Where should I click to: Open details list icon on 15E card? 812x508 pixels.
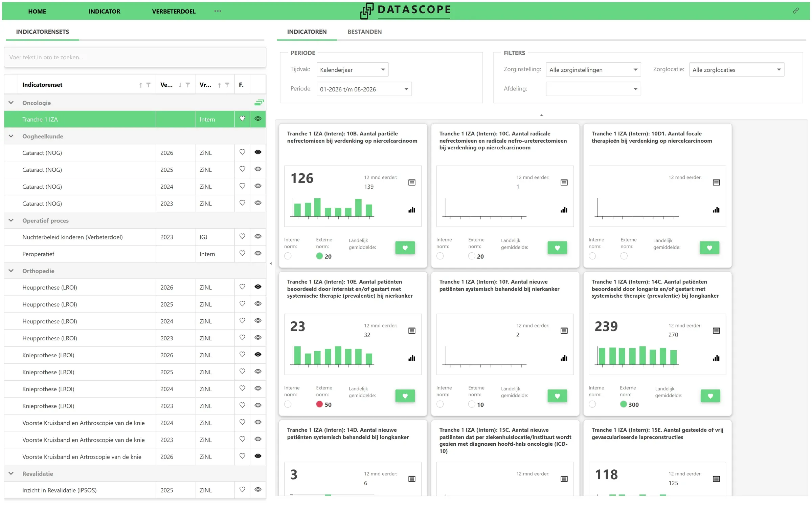[716, 479]
